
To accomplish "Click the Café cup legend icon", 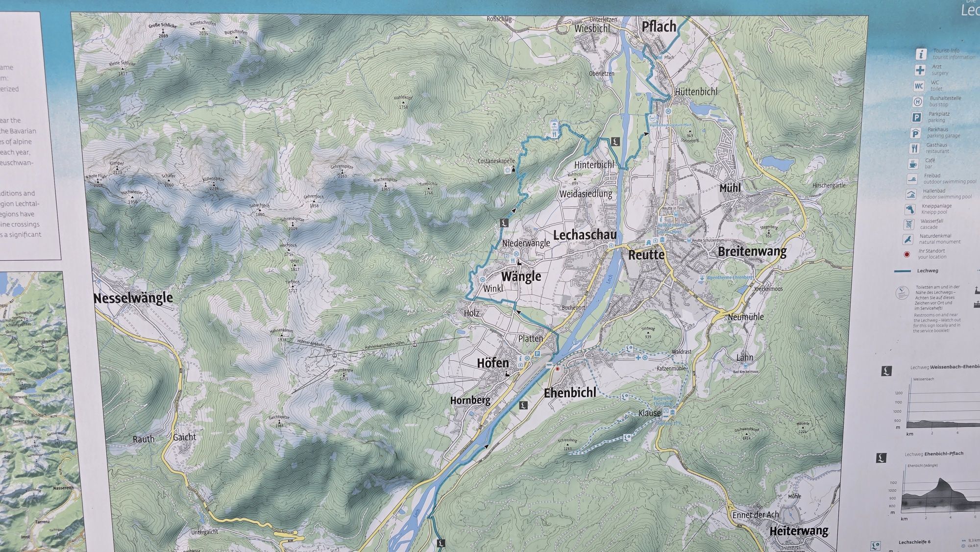I will pos(913,164).
